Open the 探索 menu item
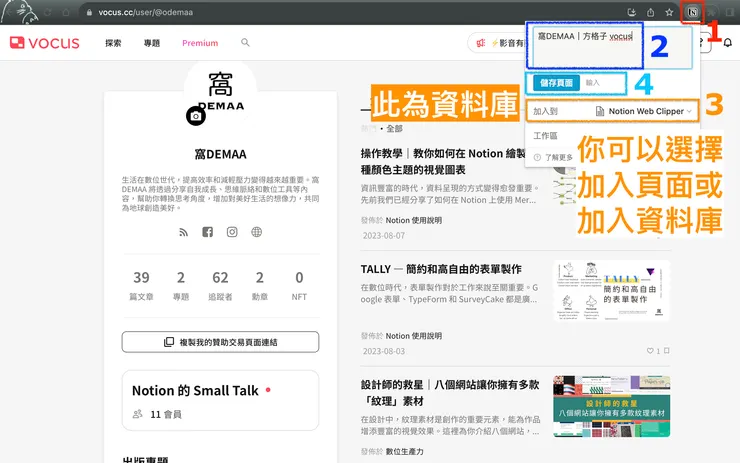Screen dimensions: 740x463 coord(113,43)
